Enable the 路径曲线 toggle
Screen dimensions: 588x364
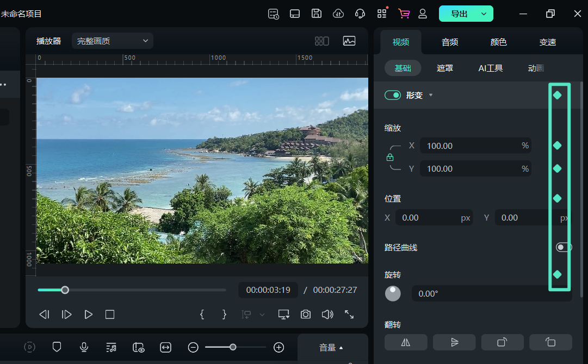pyautogui.click(x=564, y=247)
